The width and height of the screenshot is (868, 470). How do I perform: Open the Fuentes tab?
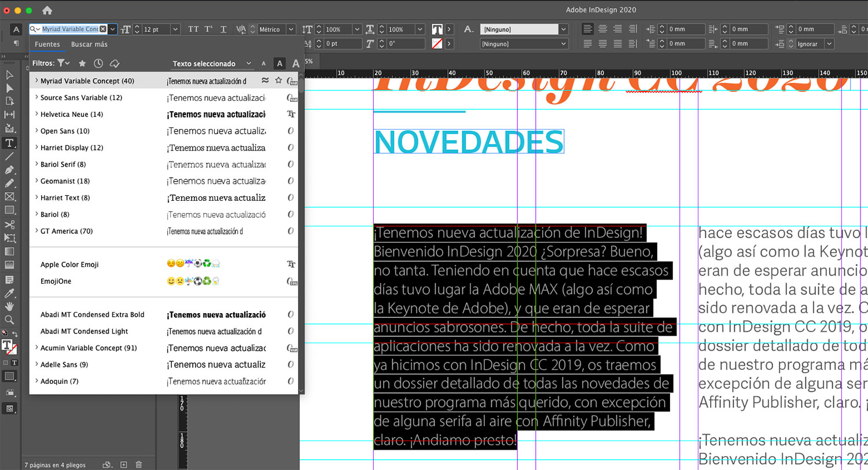click(47, 45)
